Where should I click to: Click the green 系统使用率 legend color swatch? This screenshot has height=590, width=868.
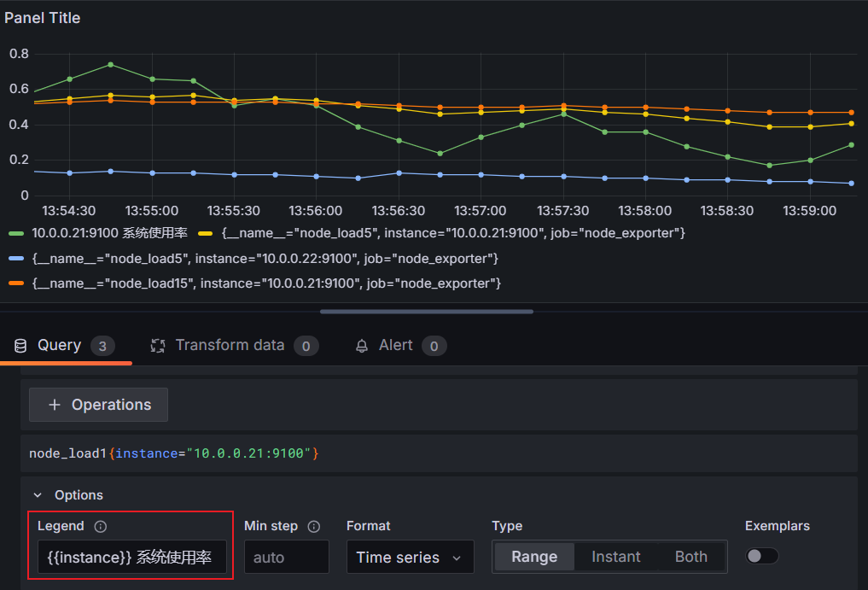point(16,233)
